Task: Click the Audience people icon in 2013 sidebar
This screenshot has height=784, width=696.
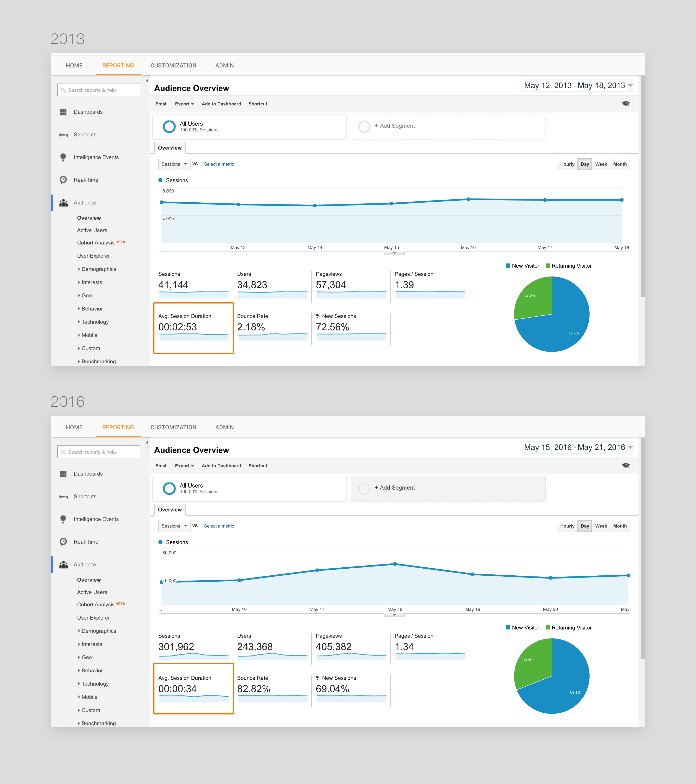Action: (x=63, y=203)
